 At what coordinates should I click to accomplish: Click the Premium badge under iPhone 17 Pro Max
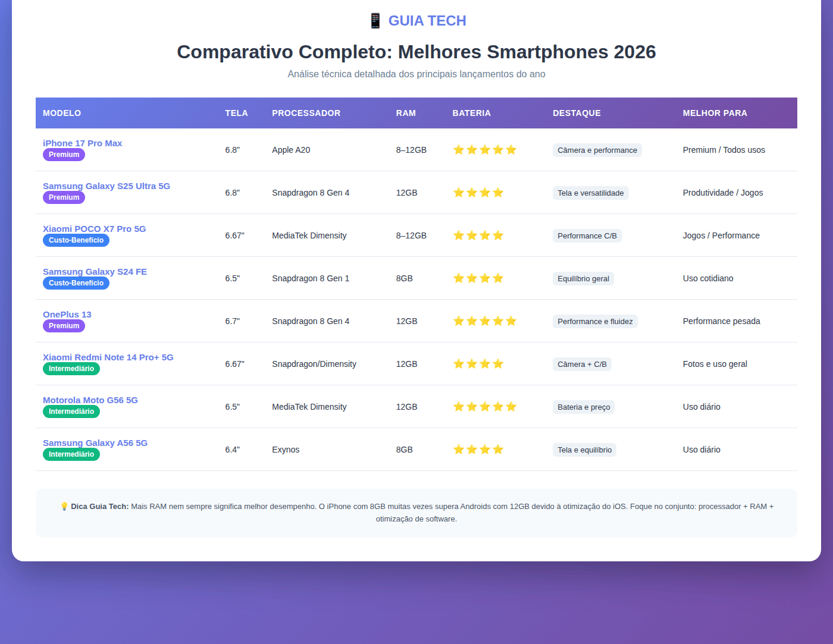pyautogui.click(x=64, y=155)
